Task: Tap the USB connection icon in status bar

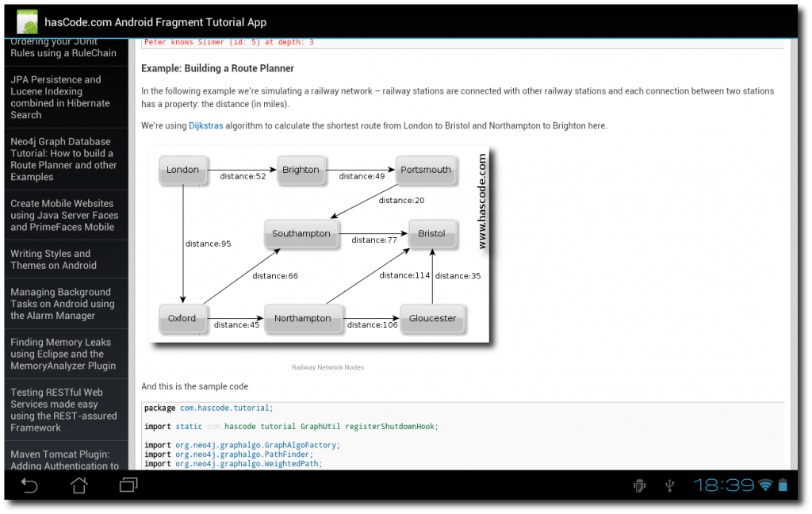Action: click(670, 485)
